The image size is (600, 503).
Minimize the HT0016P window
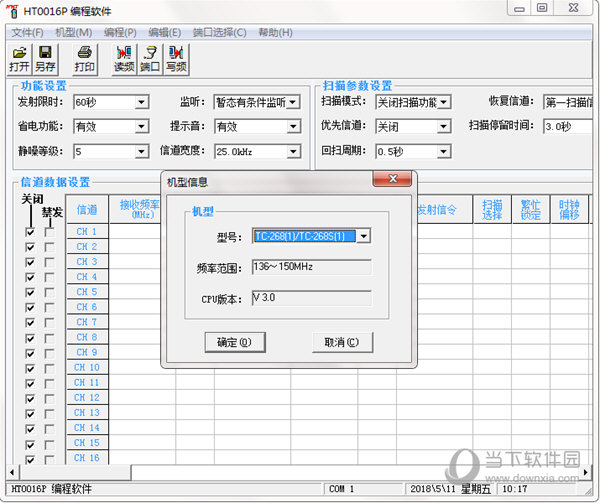[x=519, y=8]
